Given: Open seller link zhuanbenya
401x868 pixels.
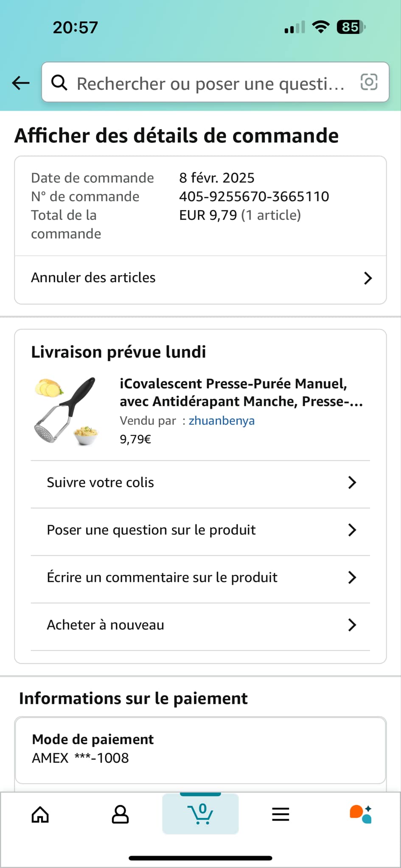Looking at the screenshot, I should (x=222, y=420).
